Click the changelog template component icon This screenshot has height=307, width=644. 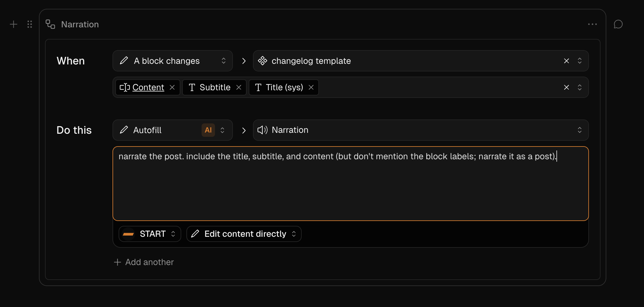point(262,61)
